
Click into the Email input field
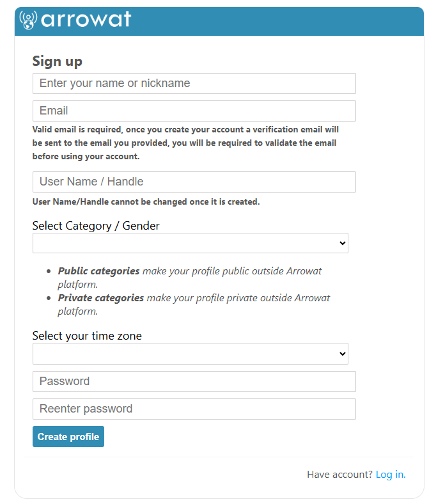pyautogui.click(x=194, y=111)
